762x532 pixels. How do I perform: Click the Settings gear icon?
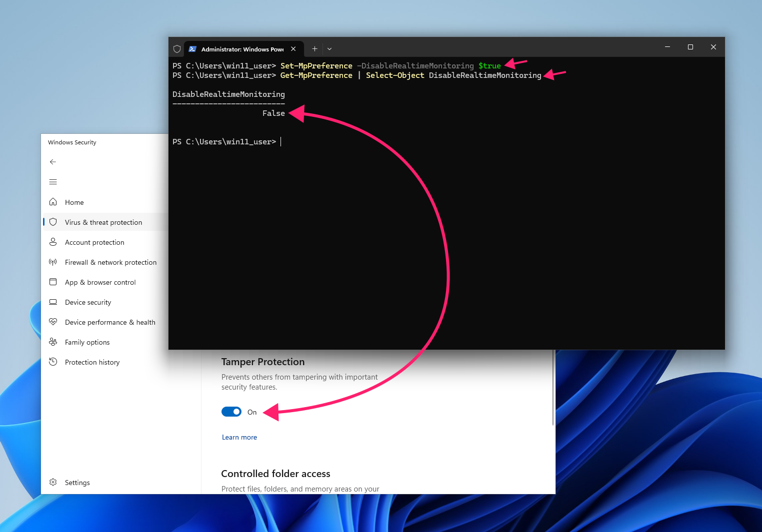coord(53,482)
